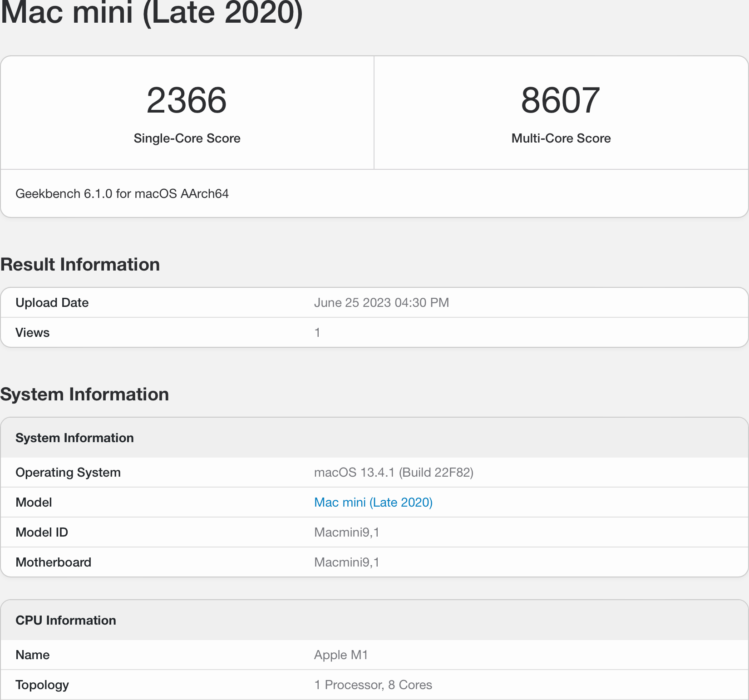Viewport: 749px width, 700px height.
Task: Select the Views count value 1
Action: click(317, 332)
